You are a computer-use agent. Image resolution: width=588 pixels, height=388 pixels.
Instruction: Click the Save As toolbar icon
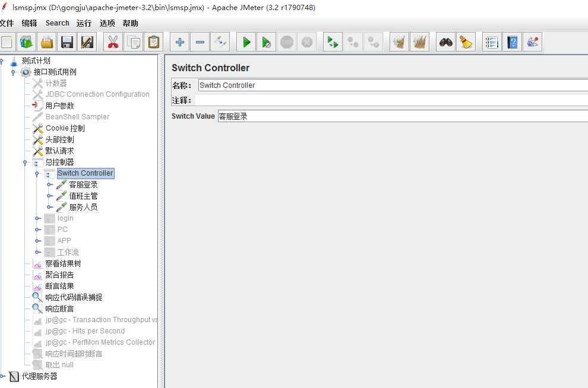[87, 42]
